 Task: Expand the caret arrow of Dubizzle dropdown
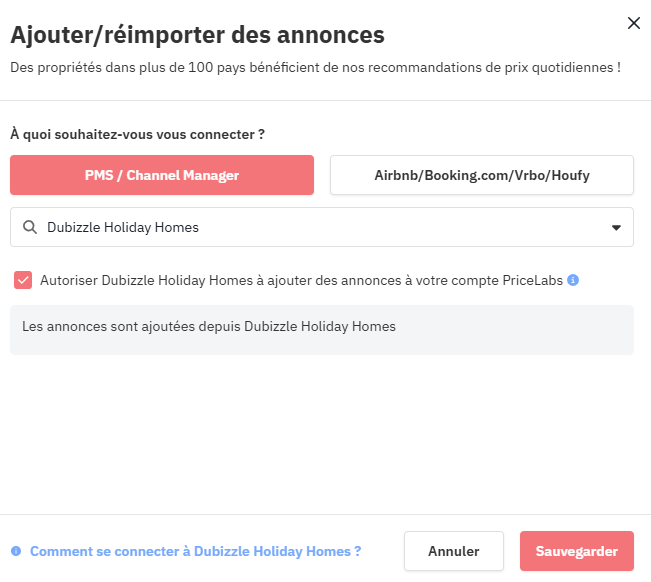[x=616, y=227]
